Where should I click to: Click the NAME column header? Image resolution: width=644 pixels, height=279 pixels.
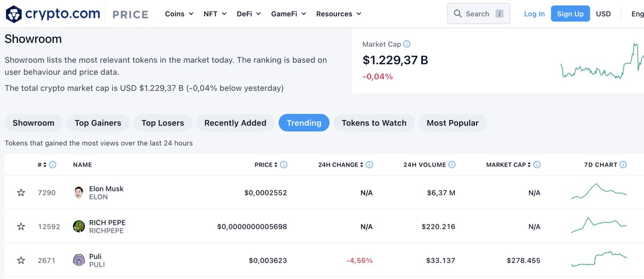coord(83,165)
